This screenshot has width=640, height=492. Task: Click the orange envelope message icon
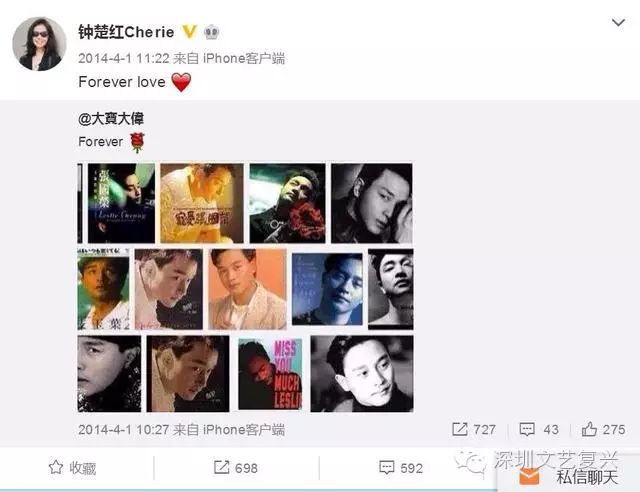[x=529, y=476]
